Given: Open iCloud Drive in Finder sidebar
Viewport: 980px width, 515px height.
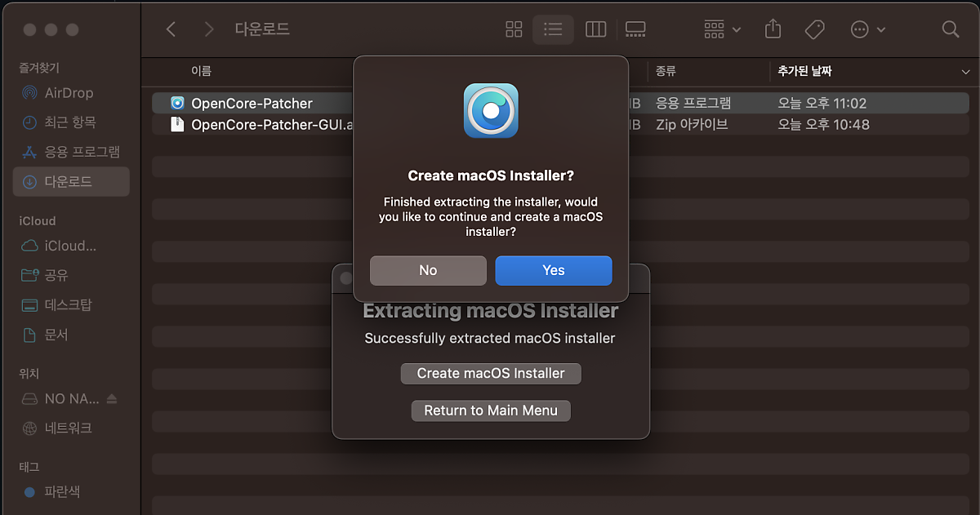Looking at the screenshot, I should coord(71,246).
